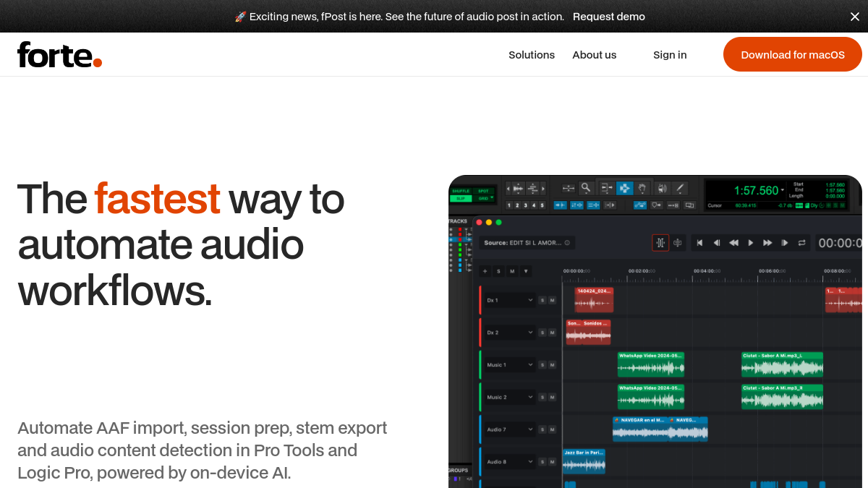Click the red-outlined split icon

660,243
